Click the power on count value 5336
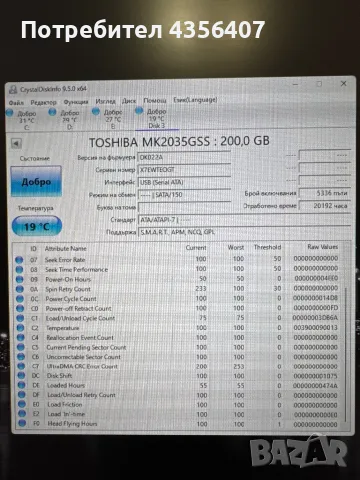 [325, 193]
